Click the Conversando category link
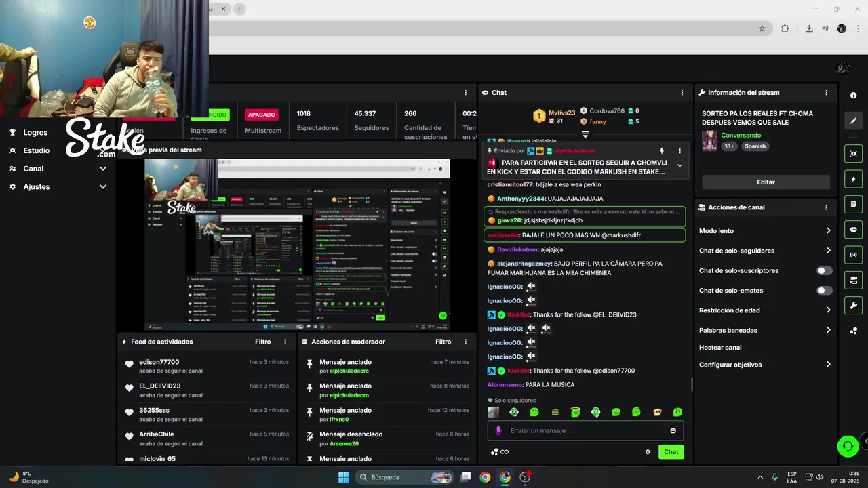 click(741, 136)
